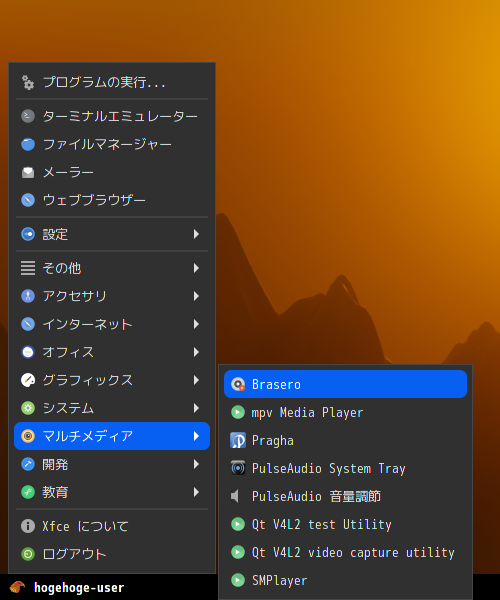Click the gears icon beside プログラムの実行
Viewport: 500px width, 600px height.
28,82
